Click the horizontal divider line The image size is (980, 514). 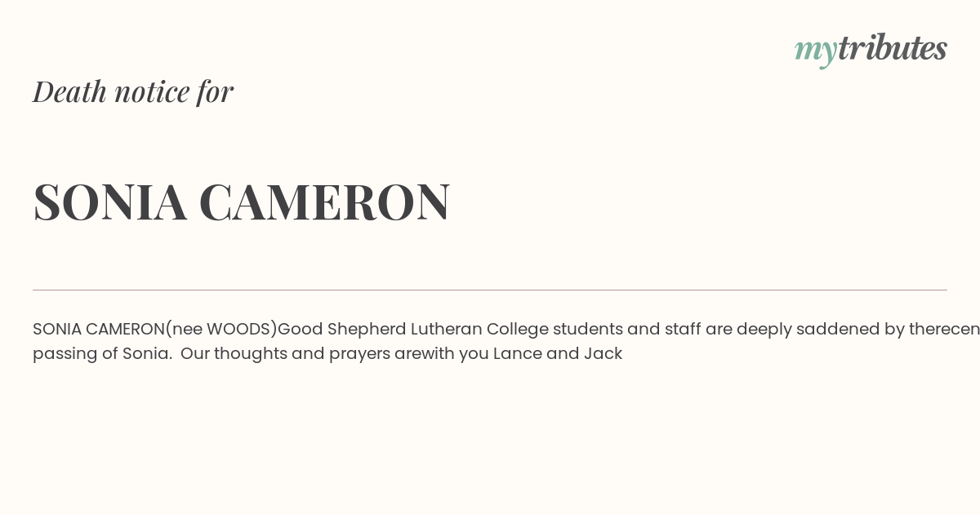pos(490,290)
